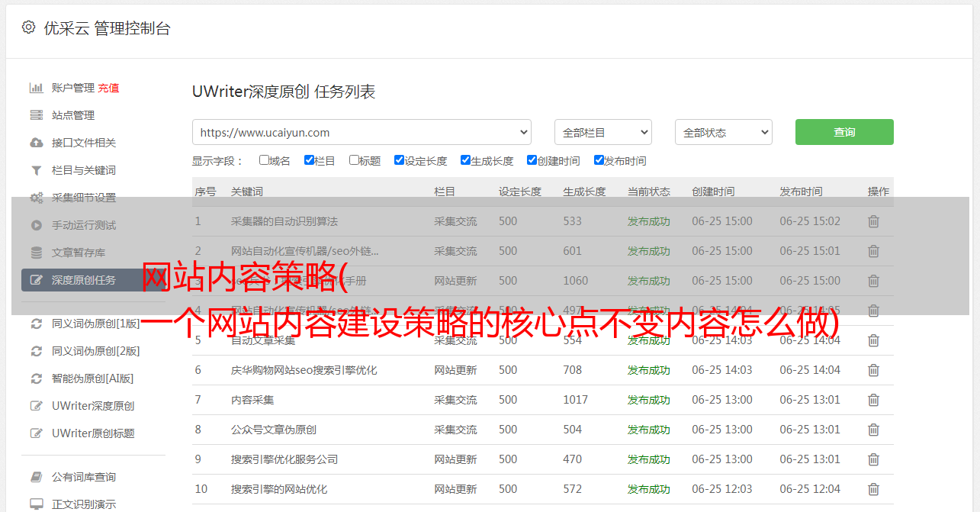
Task: Click trash icon for row 5 自动文章采集
Action: coord(873,340)
